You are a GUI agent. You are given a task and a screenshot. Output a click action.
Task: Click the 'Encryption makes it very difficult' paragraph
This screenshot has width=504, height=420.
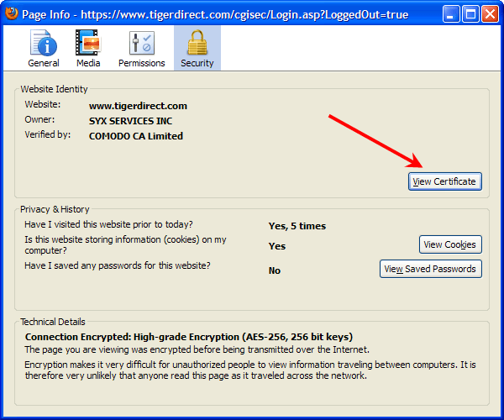[250, 370]
